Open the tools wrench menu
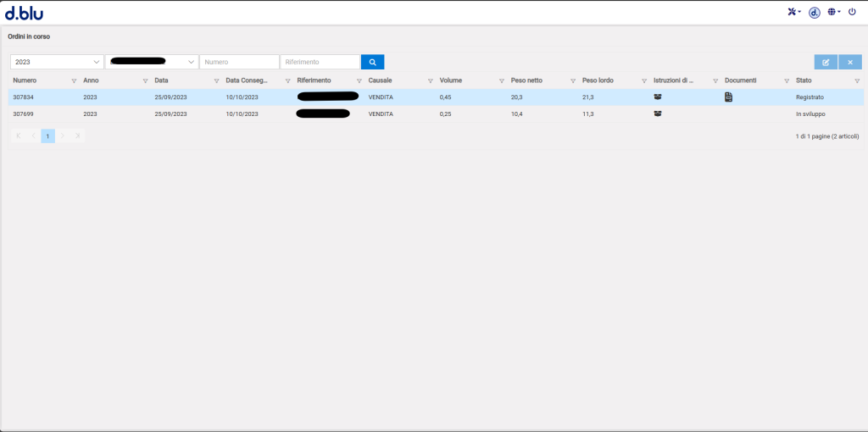The width and height of the screenshot is (868, 432). (793, 12)
